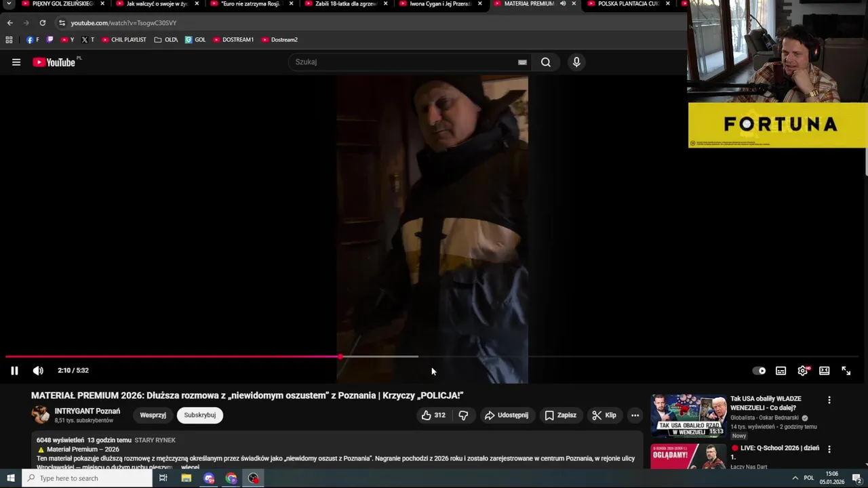Toggle subtitles in the player
The width and height of the screenshot is (868, 488).
click(x=781, y=371)
